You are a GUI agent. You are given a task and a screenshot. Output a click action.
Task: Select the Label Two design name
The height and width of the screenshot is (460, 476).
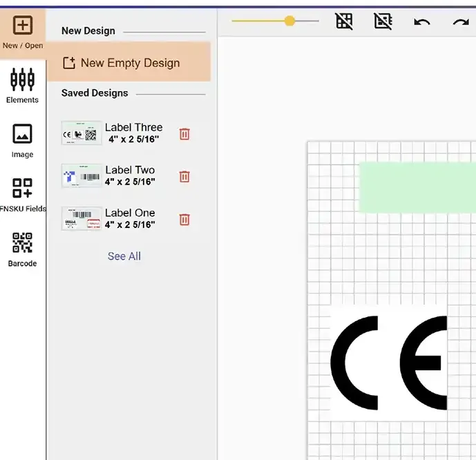pyautogui.click(x=130, y=170)
